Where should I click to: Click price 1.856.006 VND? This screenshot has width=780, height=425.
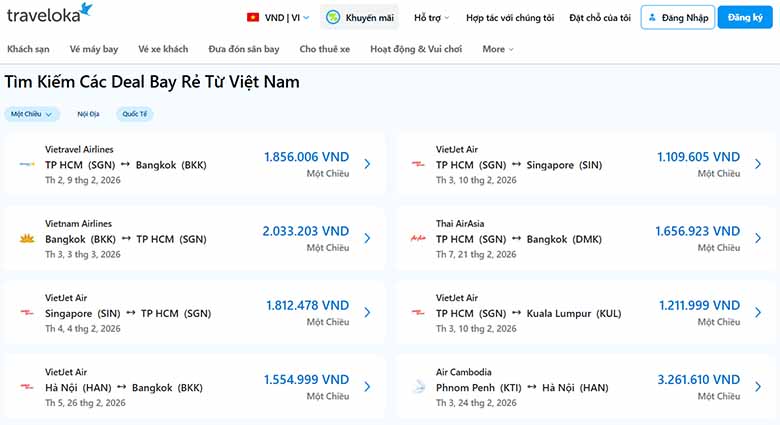[306, 157]
